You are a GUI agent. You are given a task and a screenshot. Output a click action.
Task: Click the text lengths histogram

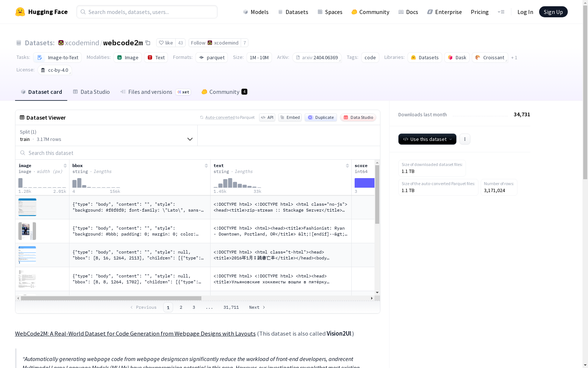coord(237,183)
